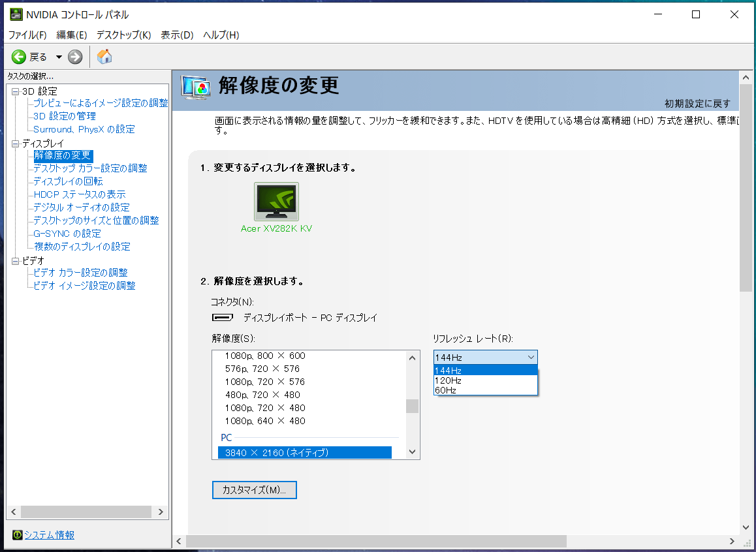Open G-SYNC の設定
The width and height of the screenshot is (756, 552).
point(67,233)
